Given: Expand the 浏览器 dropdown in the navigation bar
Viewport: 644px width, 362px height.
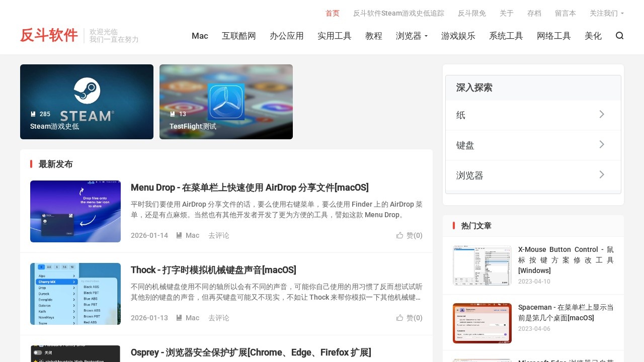Looking at the screenshot, I should coord(412,36).
